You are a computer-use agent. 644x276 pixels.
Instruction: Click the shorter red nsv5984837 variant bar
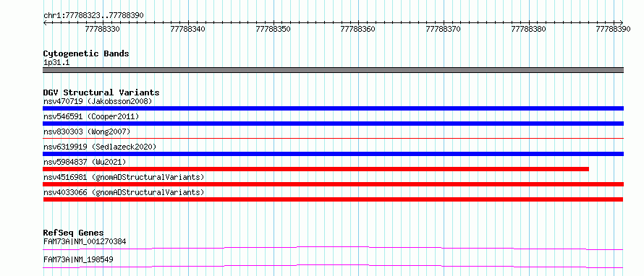[315, 169]
